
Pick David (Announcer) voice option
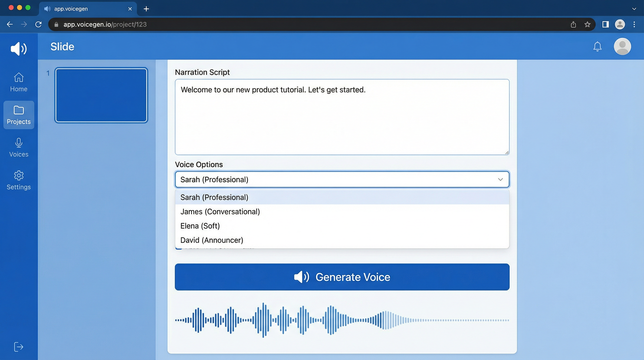point(212,240)
